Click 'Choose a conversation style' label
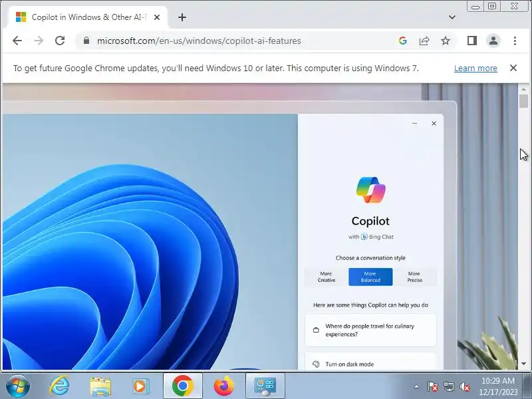532x399 pixels. [370, 258]
